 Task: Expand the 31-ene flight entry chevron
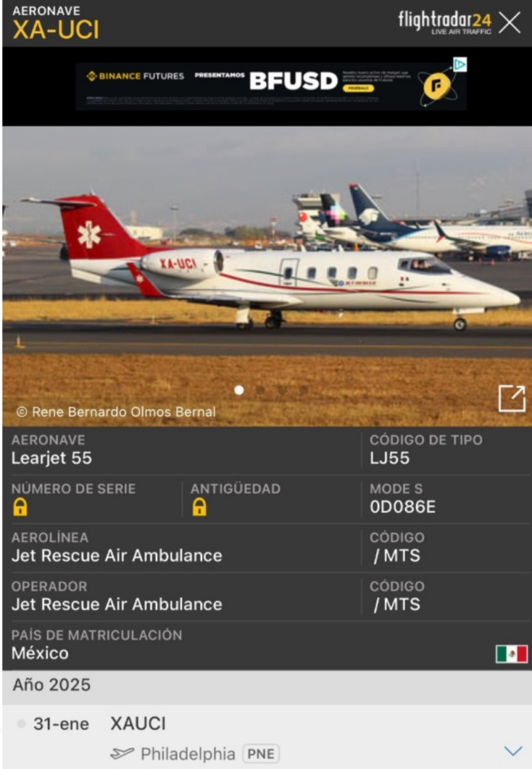514,751
